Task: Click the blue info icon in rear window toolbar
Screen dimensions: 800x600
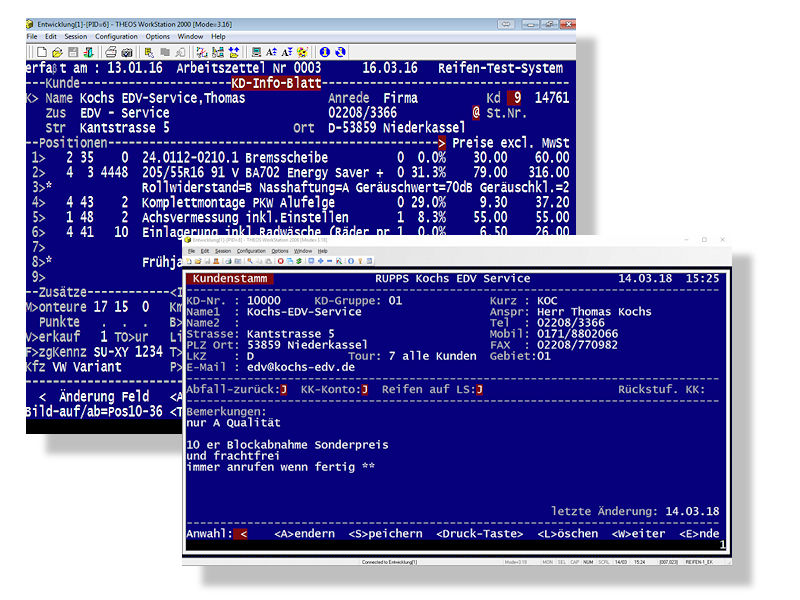Action: tap(324, 52)
